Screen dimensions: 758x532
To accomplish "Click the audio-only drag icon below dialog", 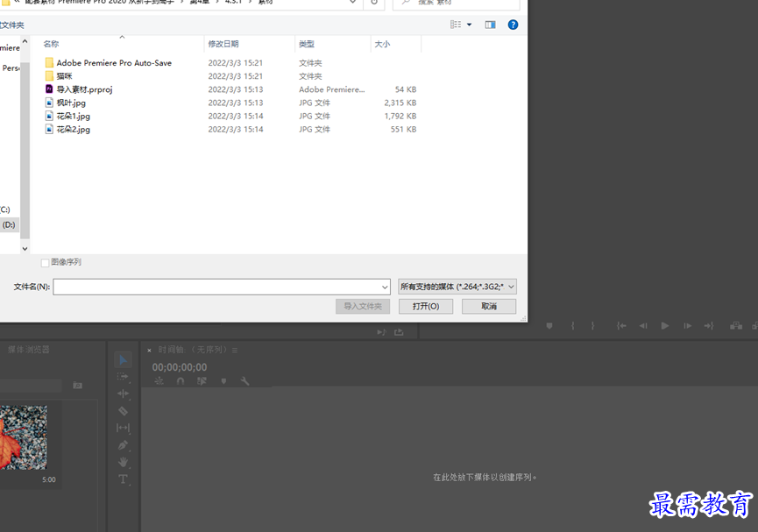I will point(381,332).
